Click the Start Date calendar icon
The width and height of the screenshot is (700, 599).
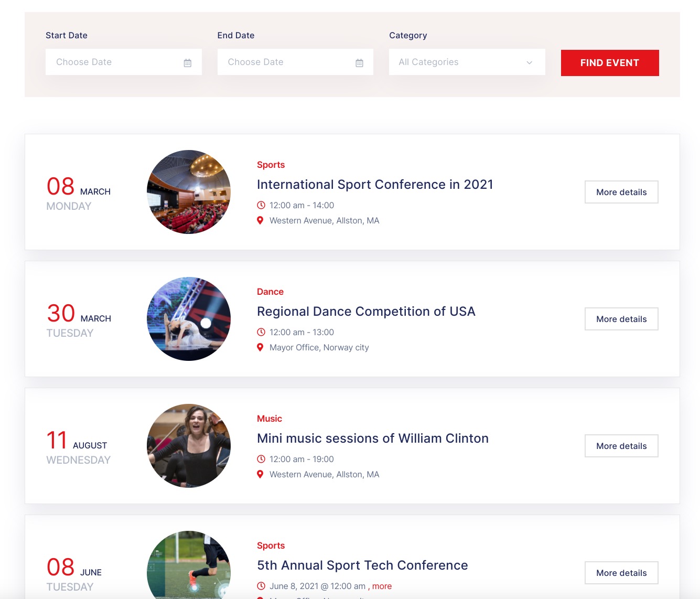pos(188,63)
